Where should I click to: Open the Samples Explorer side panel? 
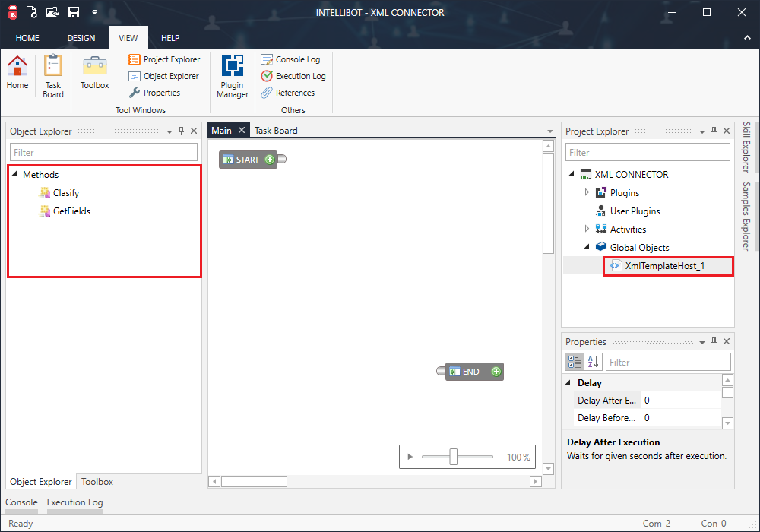click(x=746, y=216)
